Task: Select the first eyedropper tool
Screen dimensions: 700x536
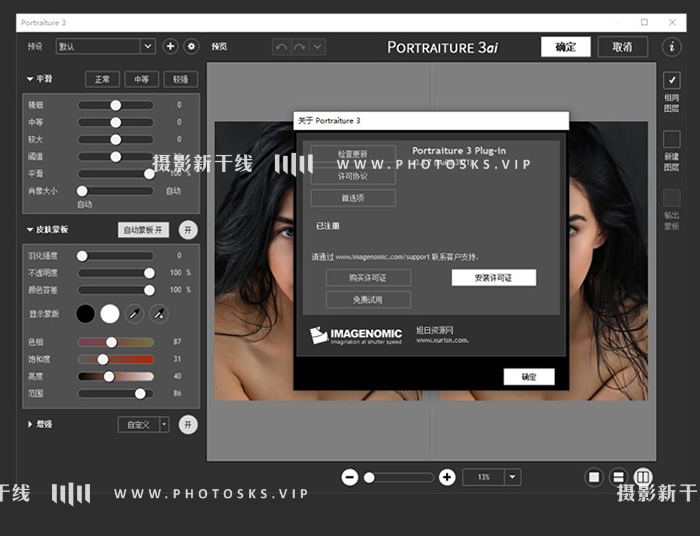Action: pyautogui.click(x=134, y=314)
